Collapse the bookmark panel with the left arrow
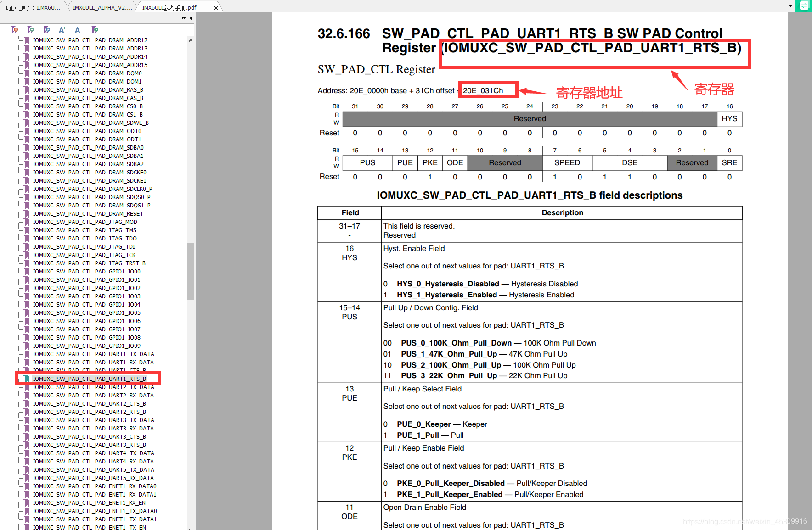This screenshot has height=530, width=812. pos(191,18)
